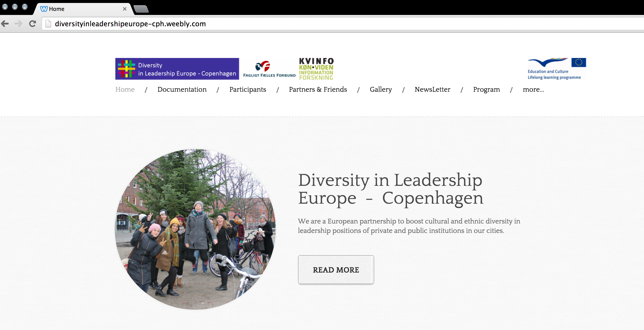The image size is (644, 330).
Task: Reload the page with refresh icon
Action: [x=32, y=24]
